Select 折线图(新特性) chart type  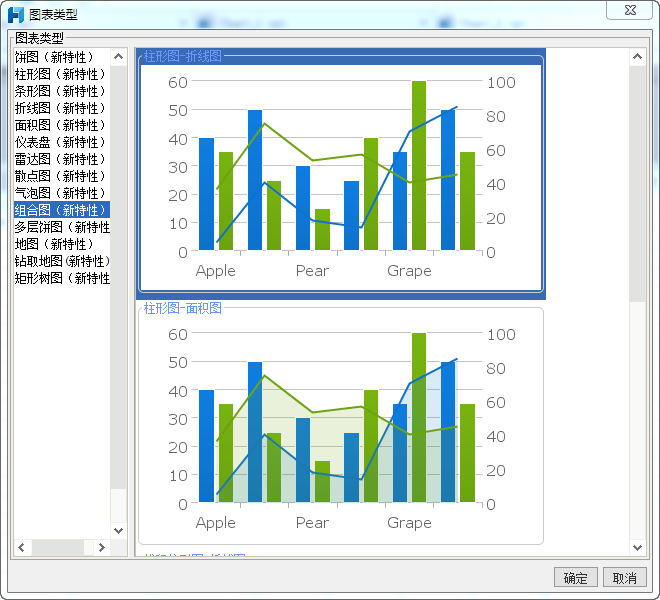click(62, 108)
